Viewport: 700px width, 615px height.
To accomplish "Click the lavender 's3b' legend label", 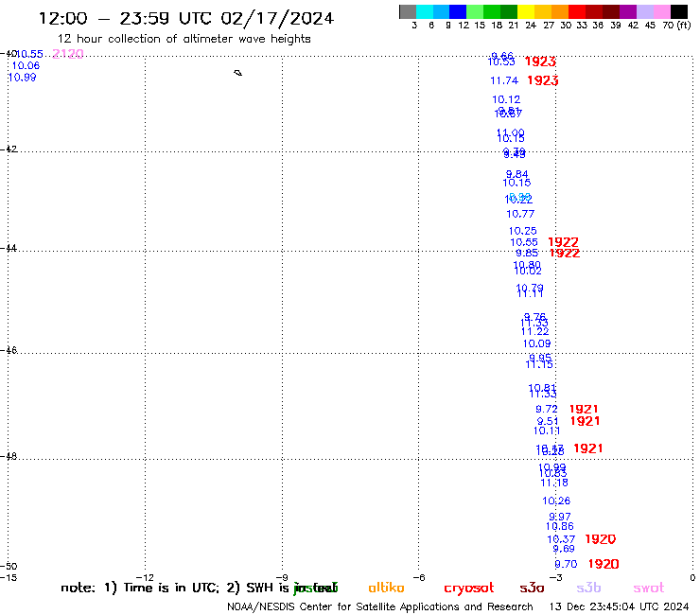I will pyautogui.click(x=588, y=588).
